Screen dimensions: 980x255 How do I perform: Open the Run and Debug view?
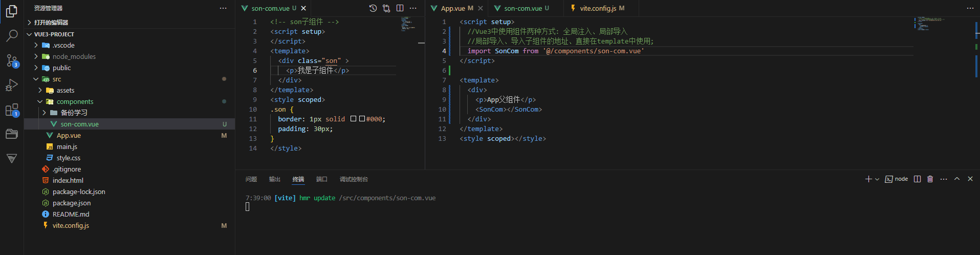pyautogui.click(x=11, y=85)
